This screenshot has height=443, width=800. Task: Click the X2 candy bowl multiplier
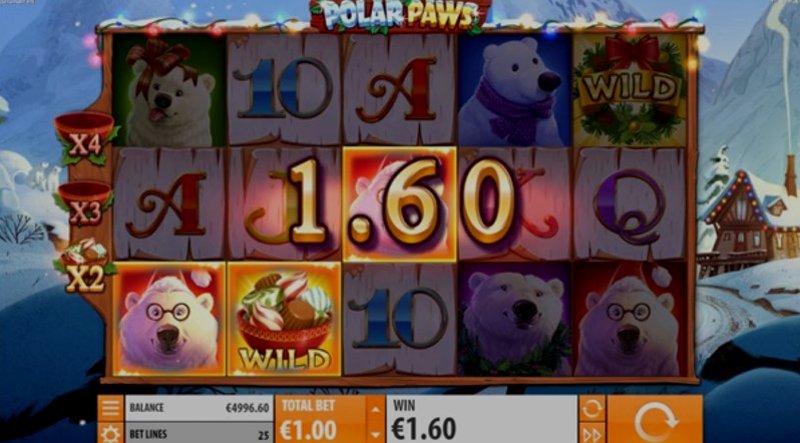[x=85, y=266]
